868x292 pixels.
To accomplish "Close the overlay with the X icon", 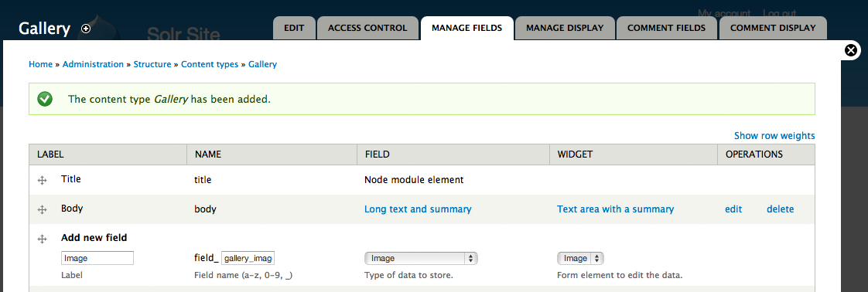I will (852, 51).
